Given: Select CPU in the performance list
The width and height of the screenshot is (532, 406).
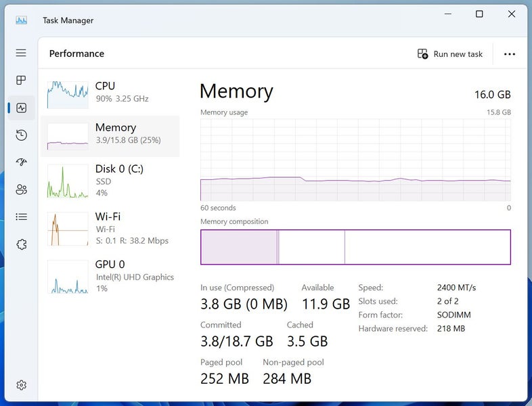Looking at the screenshot, I should [110, 93].
